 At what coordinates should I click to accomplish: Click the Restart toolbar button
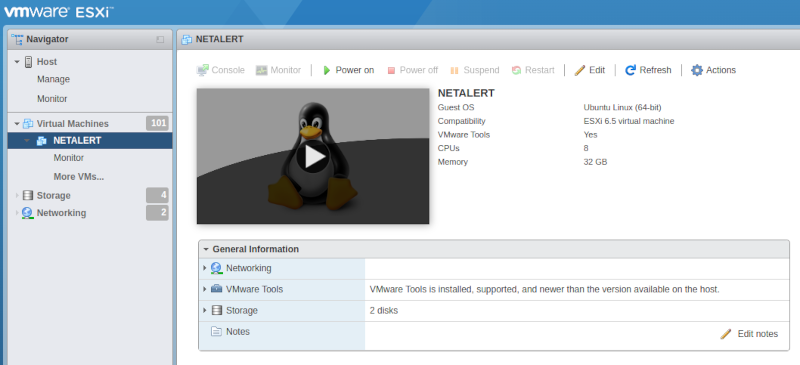tap(533, 70)
